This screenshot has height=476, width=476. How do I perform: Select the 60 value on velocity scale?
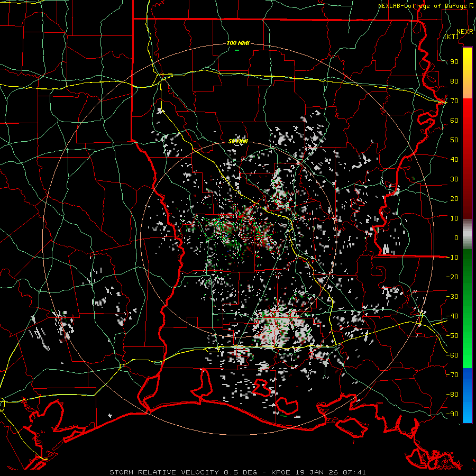pos(454,121)
